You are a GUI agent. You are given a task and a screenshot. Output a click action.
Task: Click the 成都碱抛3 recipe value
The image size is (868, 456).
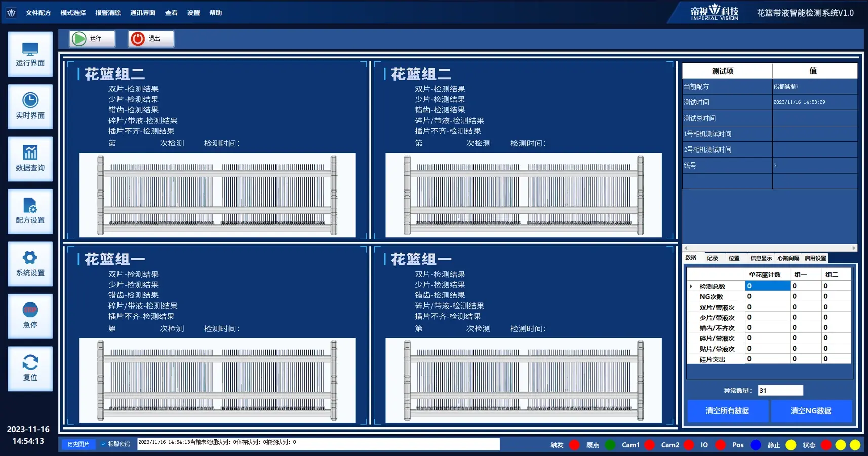(786, 87)
